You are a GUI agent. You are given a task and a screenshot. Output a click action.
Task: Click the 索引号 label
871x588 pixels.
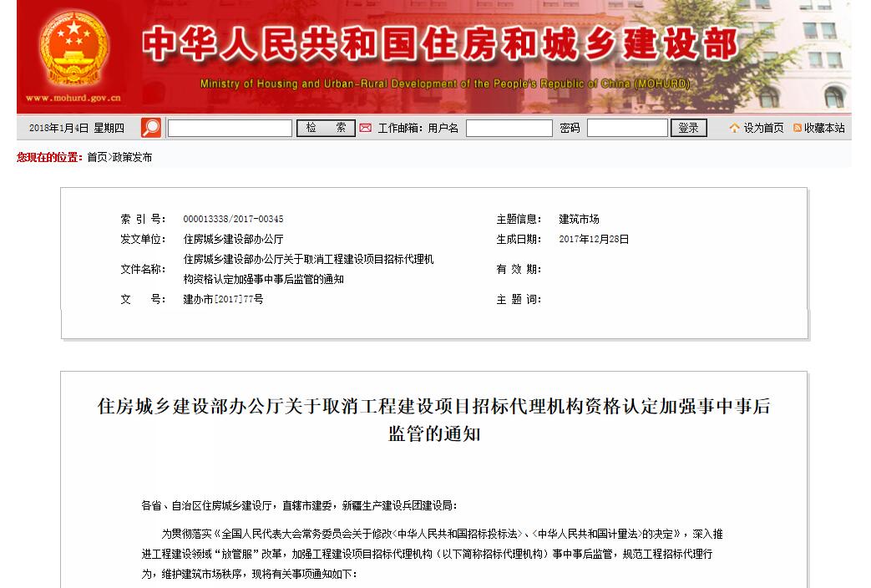point(143,219)
